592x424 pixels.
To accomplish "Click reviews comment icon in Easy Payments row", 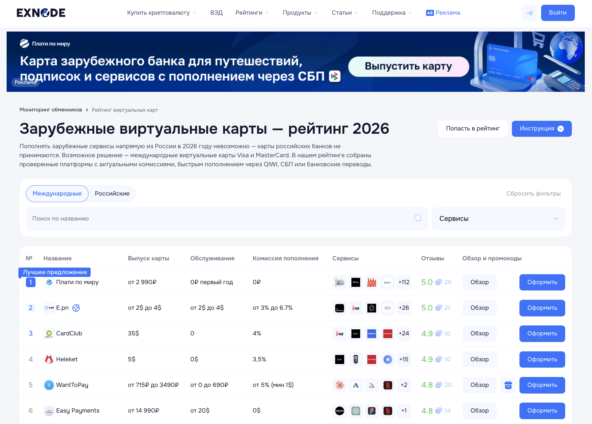I will click(438, 410).
